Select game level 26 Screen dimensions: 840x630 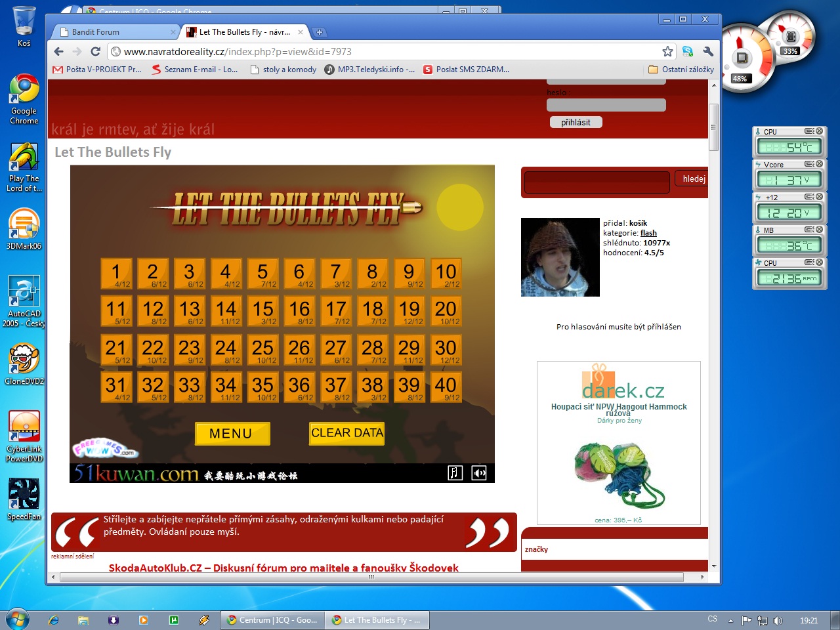(299, 350)
